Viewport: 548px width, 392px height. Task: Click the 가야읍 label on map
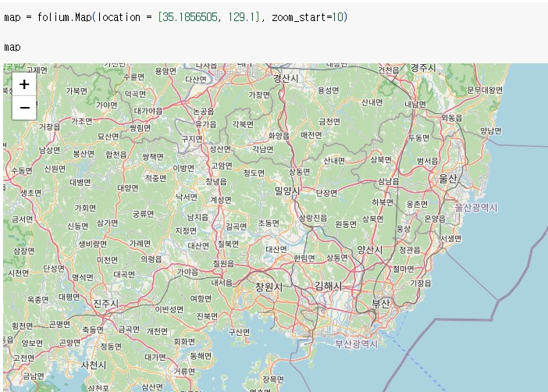[x=187, y=272]
